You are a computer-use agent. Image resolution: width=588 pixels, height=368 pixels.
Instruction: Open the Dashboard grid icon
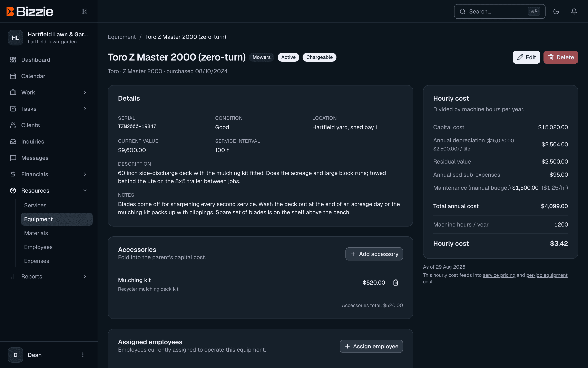pyautogui.click(x=13, y=60)
